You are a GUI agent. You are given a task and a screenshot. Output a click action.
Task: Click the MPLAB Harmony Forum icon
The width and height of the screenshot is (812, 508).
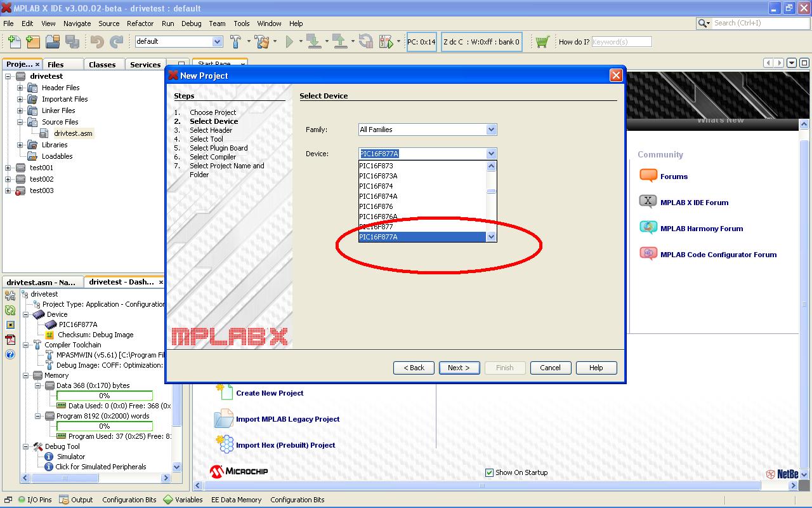pyautogui.click(x=648, y=228)
